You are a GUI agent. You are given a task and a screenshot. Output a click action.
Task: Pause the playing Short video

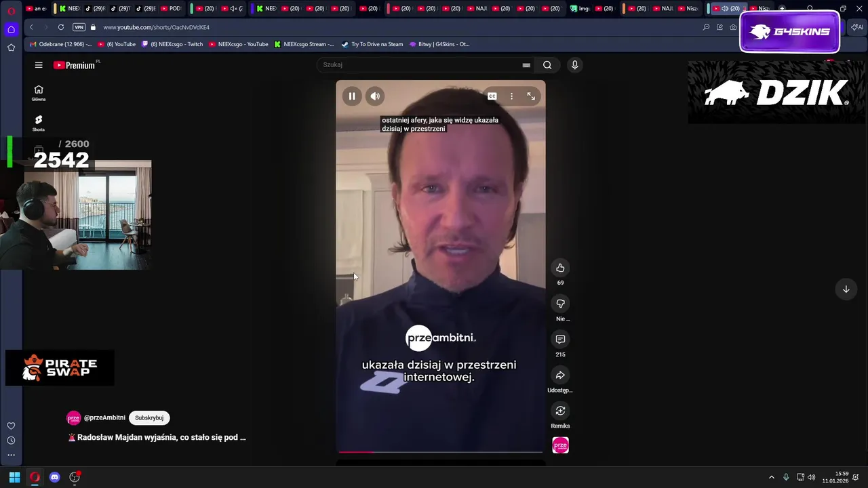click(352, 96)
